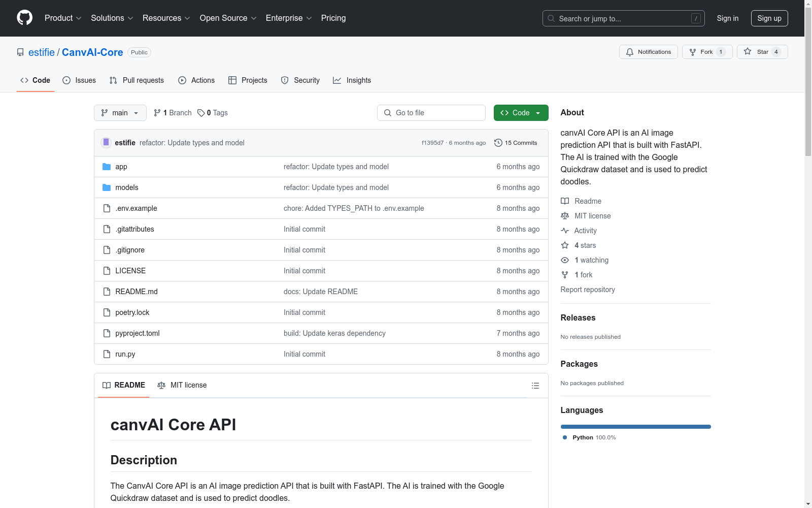Open the models folder icon
This screenshot has width=812, height=508.
[x=107, y=187]
